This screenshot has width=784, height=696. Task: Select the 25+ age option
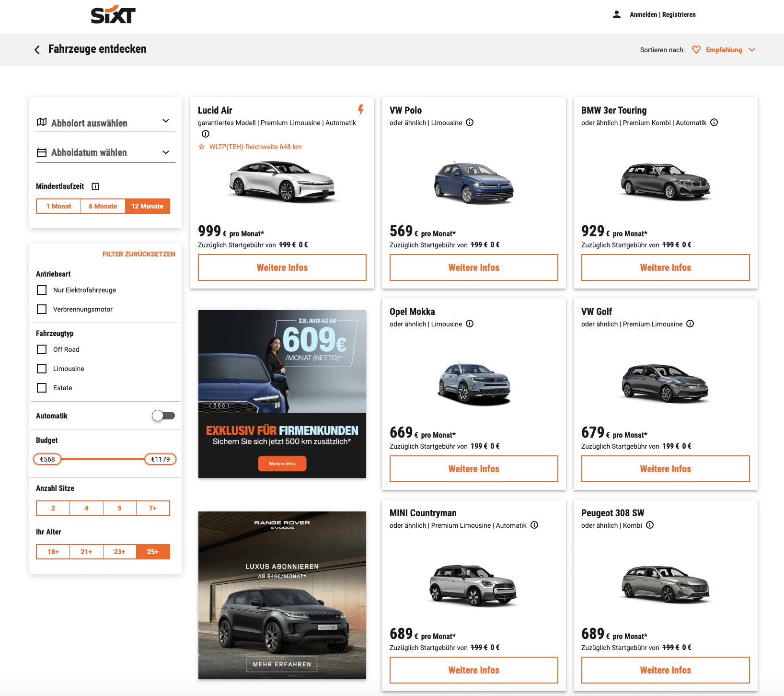[153, 552]
